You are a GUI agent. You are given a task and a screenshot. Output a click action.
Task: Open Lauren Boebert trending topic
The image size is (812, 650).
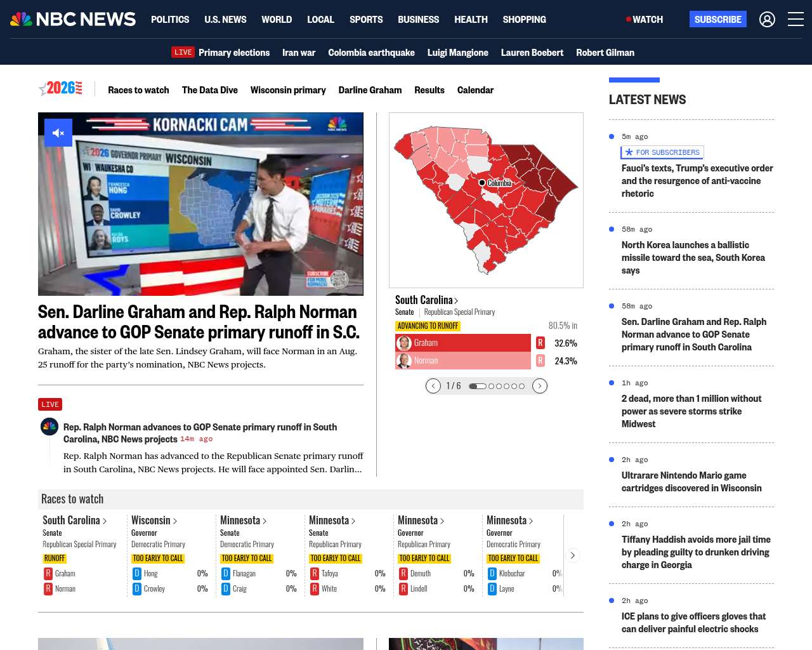[532, 53]
